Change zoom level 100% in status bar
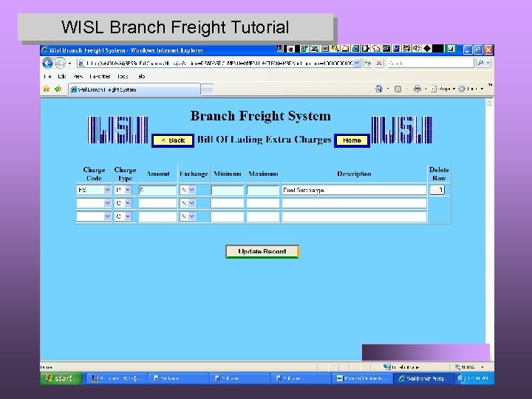 (470, 366)
